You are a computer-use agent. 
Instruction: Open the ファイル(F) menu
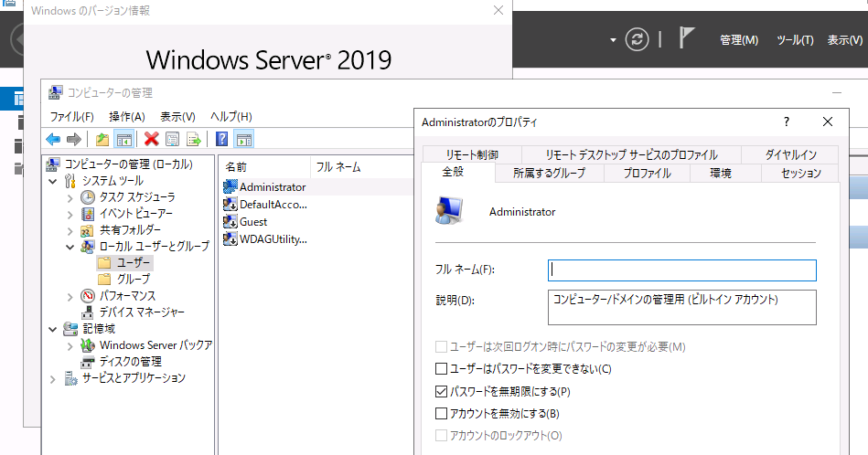(x=72, y=117)
